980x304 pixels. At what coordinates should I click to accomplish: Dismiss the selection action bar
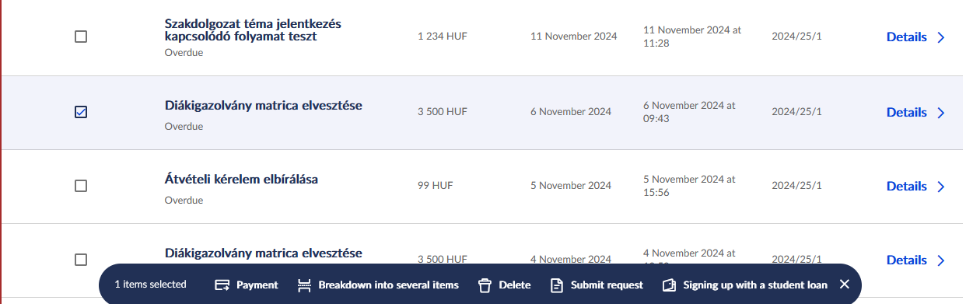(844, 285)
